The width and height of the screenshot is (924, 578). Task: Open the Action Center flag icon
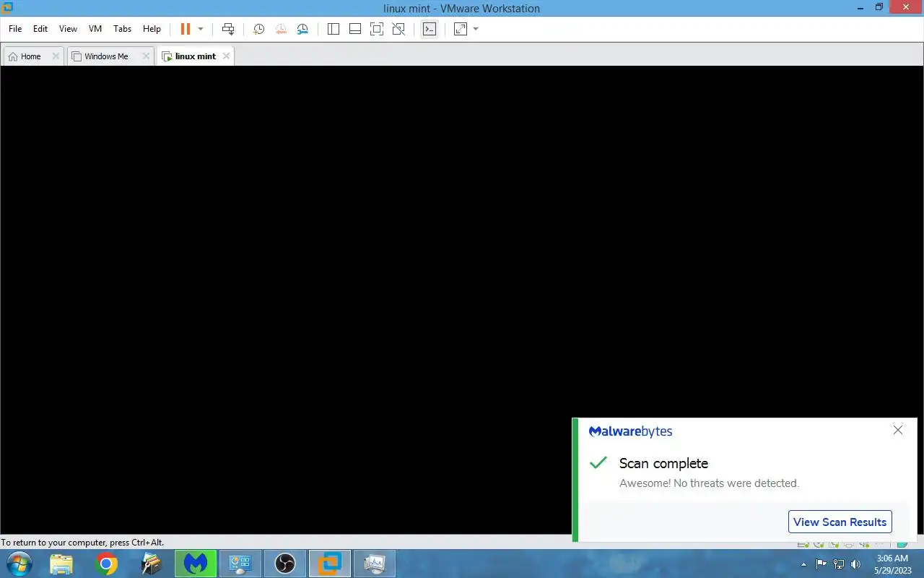[821, 564]
